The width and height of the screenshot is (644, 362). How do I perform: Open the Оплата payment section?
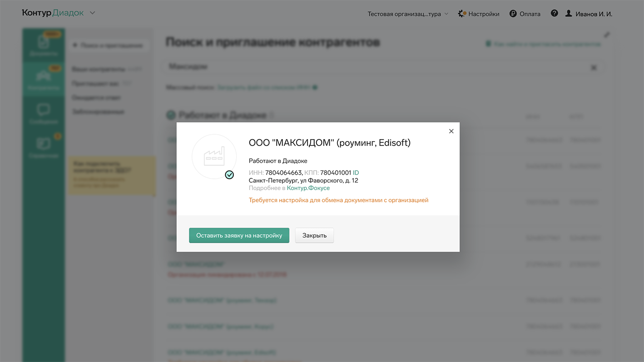[x=525, y=14]
